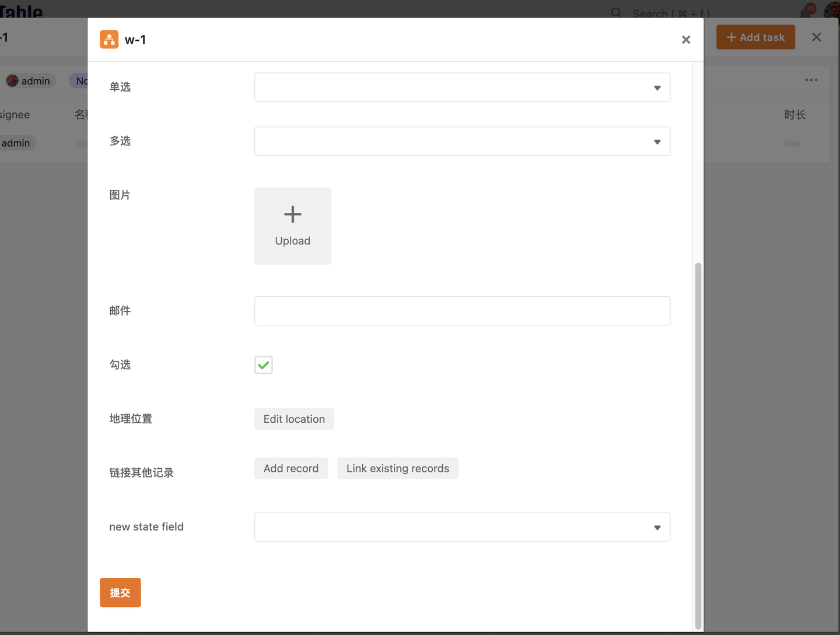840x635 pixels.
Task: Click the admin assignee avatar
Action: (x=12, y=80)
